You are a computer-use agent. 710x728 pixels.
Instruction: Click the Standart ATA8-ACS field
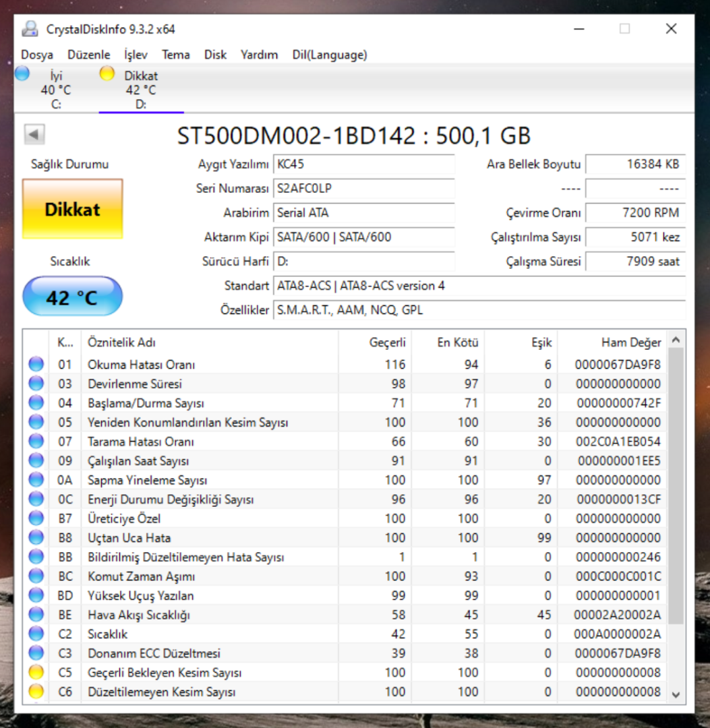click(x=479, y=286)
